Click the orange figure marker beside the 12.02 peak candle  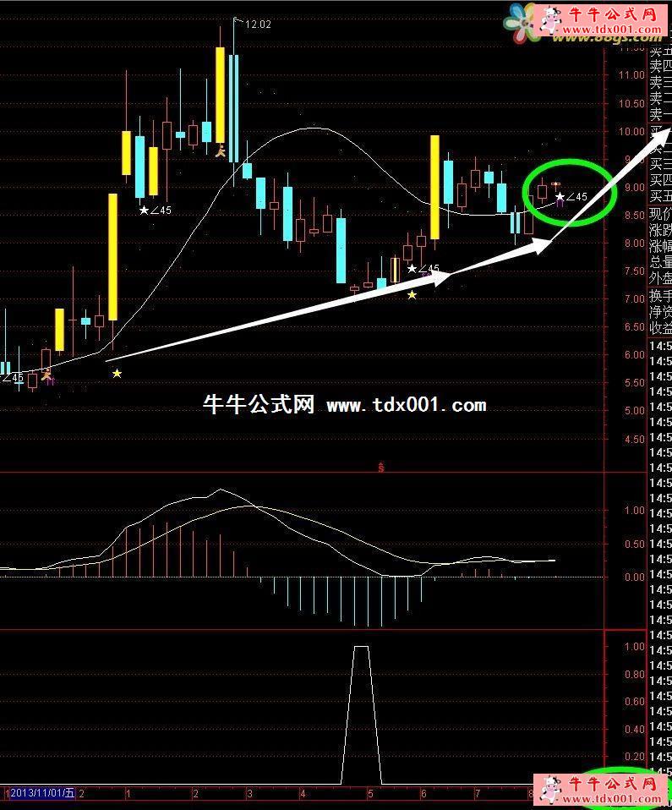point(221,152)
